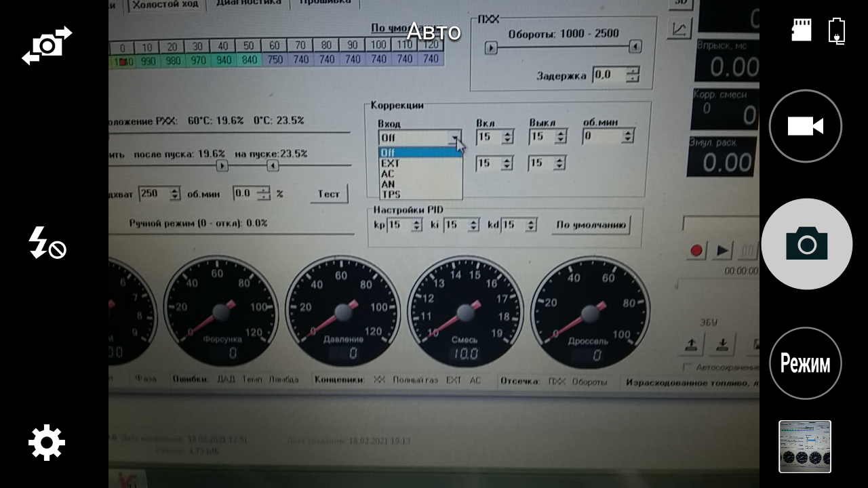Choose TPS option from the list
This screenshot has width=868, height=488.
(x=391, y=195)
